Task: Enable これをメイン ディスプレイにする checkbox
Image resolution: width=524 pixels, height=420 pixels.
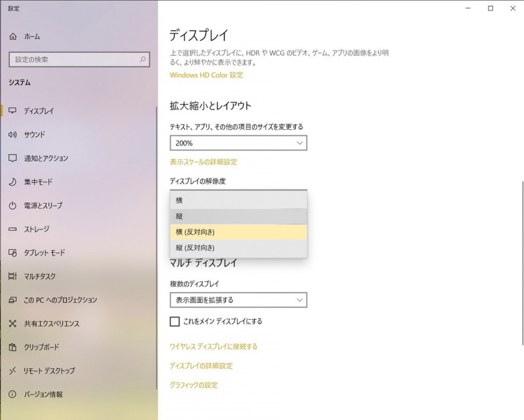Action: 175,322
